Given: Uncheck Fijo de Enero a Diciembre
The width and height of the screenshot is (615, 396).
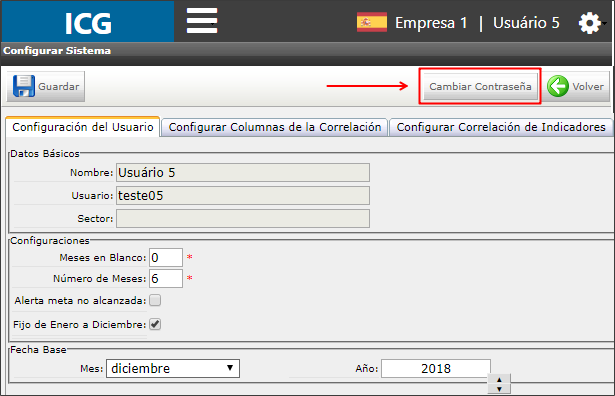Looking at the screenshot, I should click(x=155, y=324).
